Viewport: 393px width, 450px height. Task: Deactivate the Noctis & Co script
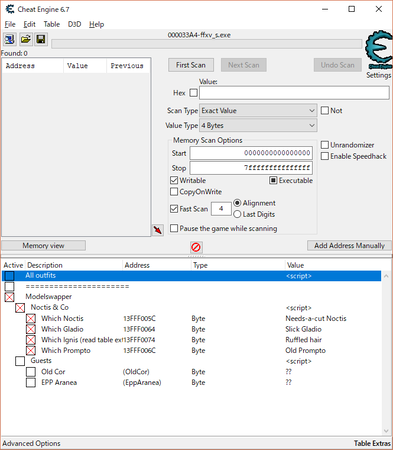[x=20, y=308]
